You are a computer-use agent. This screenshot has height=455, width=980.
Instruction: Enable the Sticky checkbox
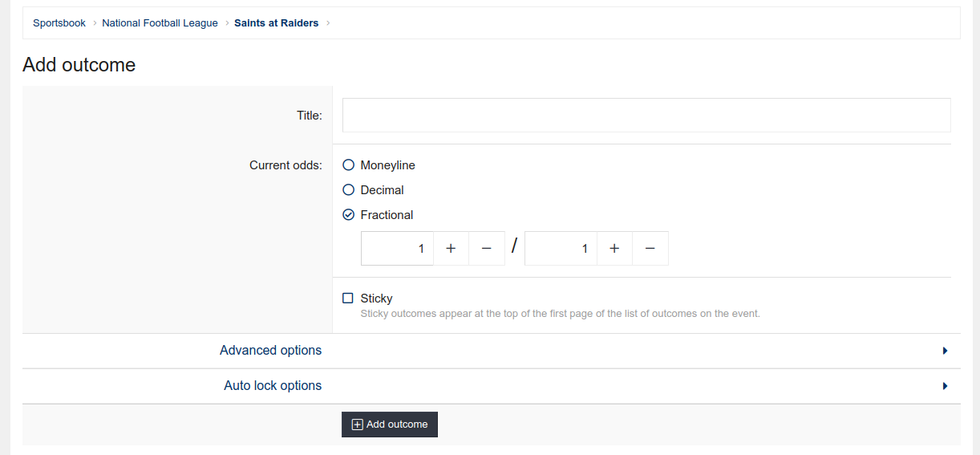pos(348,299)
